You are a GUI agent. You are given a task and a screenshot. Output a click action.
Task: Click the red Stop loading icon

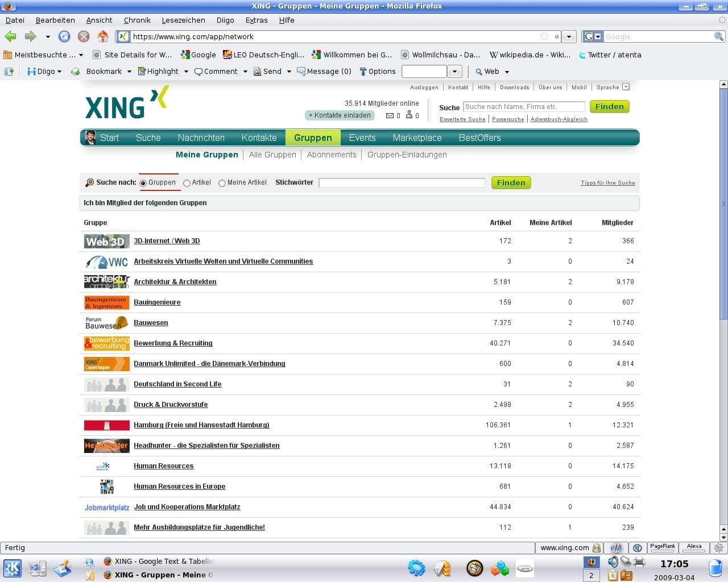click(84, 36)
